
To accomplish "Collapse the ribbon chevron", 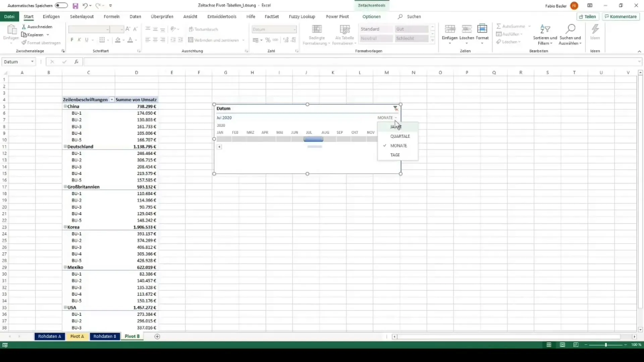I will 639,51.
